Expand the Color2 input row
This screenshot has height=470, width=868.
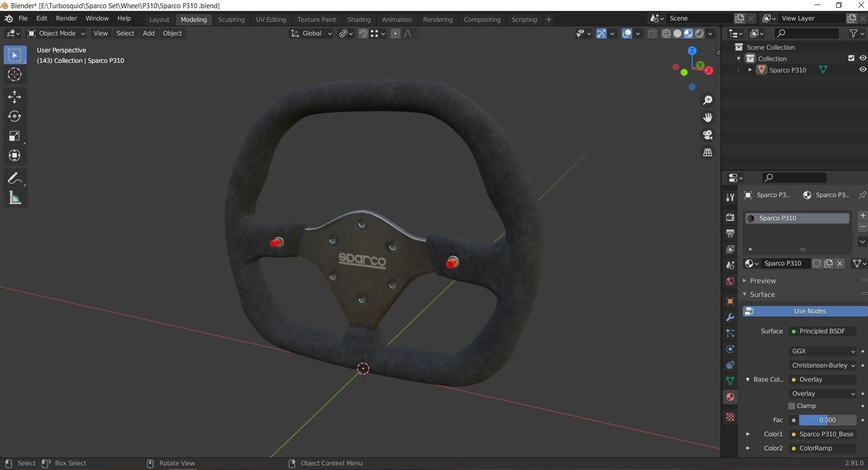tap(748, 448)
